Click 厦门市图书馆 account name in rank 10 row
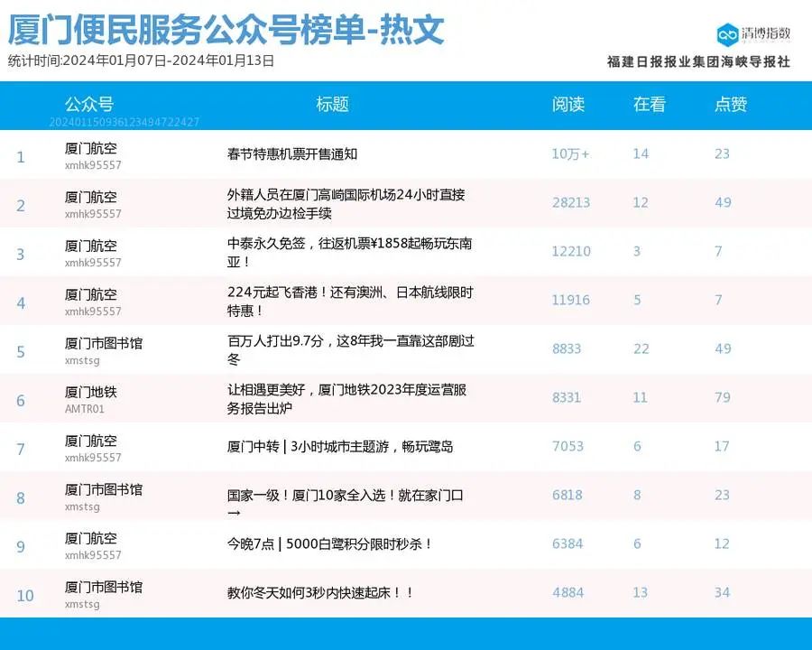This screenshot has width=812, height=650. click(x=104, y=587)
